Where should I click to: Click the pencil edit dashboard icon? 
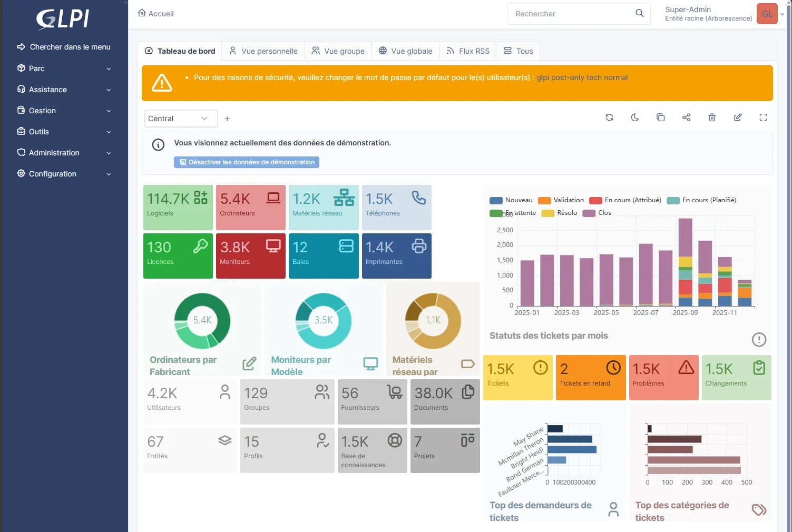click(x=738, y=117)
